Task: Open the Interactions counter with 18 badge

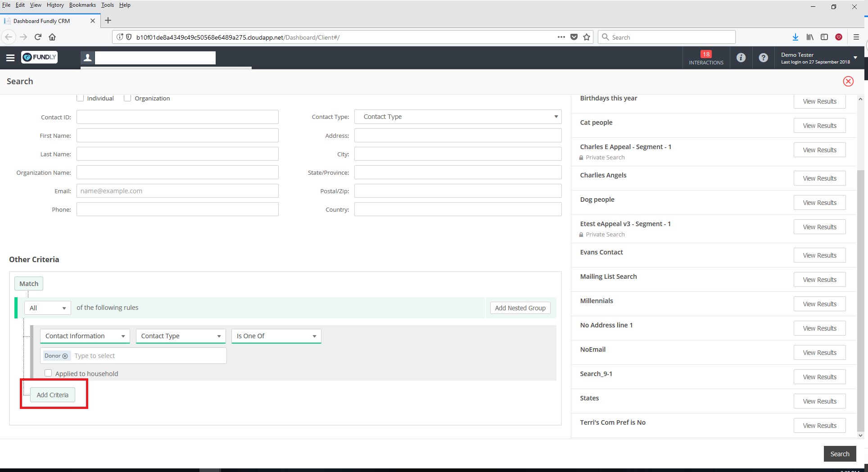Action: click(706, 58)
